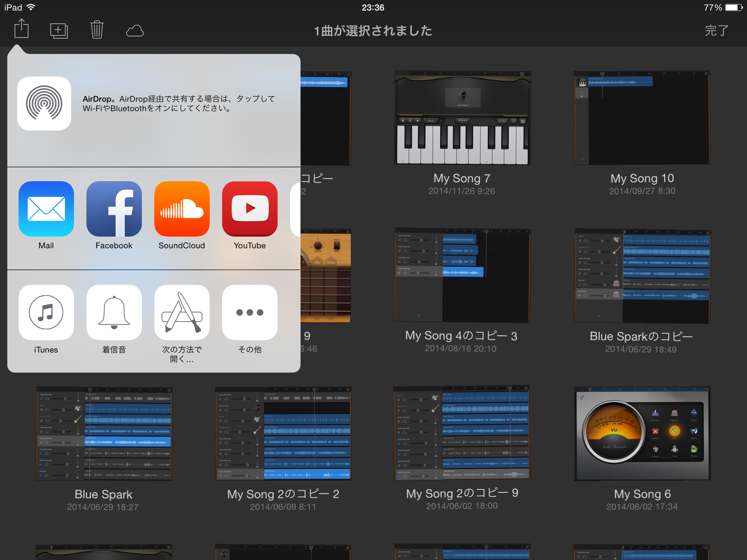The width and height of the screenshot is (747, 560).
Task: Share song to SoundCloud
Action: (x=182, y=209)
